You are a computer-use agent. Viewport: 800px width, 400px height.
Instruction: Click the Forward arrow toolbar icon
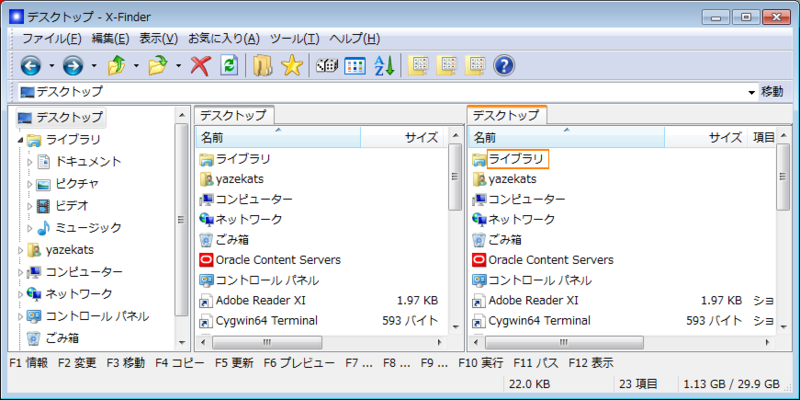tap(73, 66)
